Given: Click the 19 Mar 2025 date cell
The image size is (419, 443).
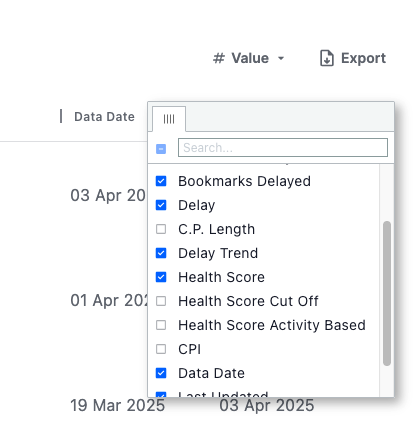Looking at the screenshot, I should [x=118, y=405].
